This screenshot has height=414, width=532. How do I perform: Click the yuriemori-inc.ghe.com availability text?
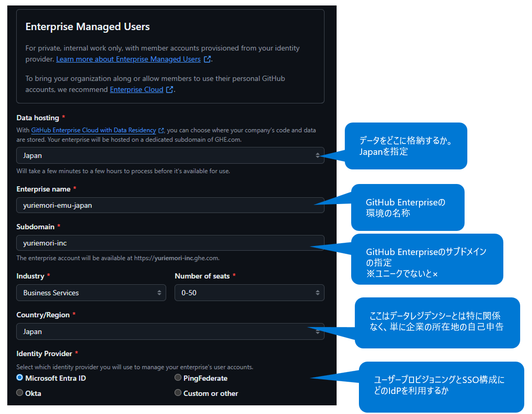point(118,258)
